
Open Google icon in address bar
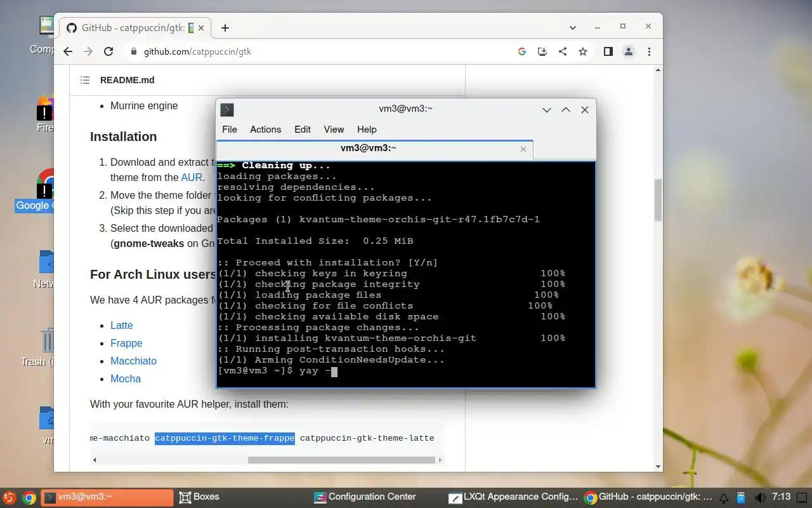pyautogui.click(x=522, y=51)
